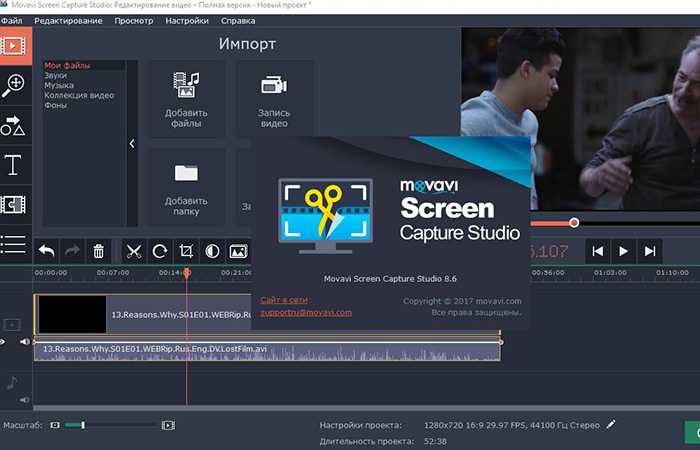Skip to previous frame in player

(598, 251)
